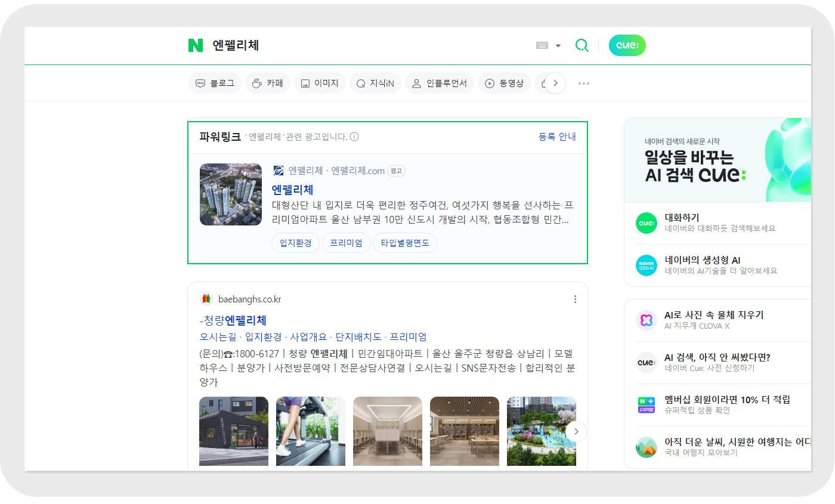Open the 등록 안내 link
This screenshot has width=835, height=504.
pyautogui.click(x=557, y=137)
